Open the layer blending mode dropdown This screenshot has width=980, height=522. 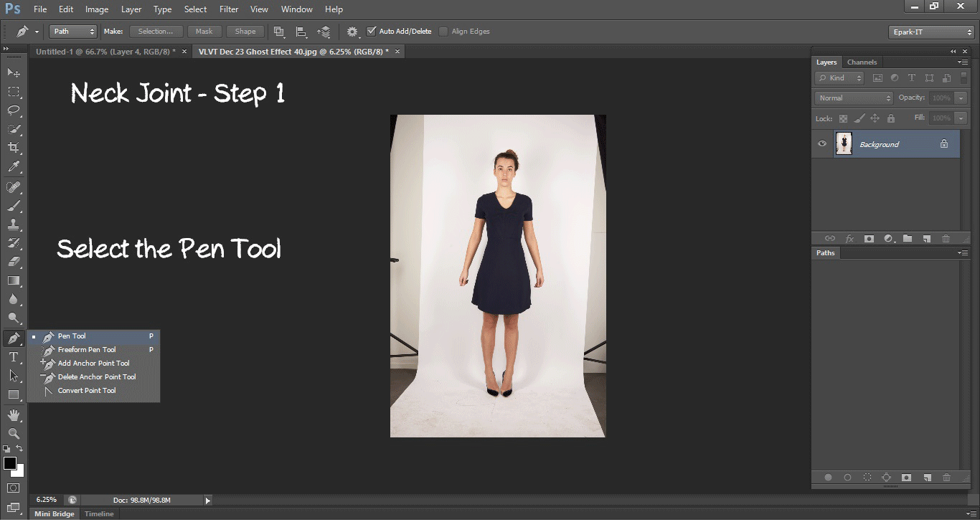(853, 97)
